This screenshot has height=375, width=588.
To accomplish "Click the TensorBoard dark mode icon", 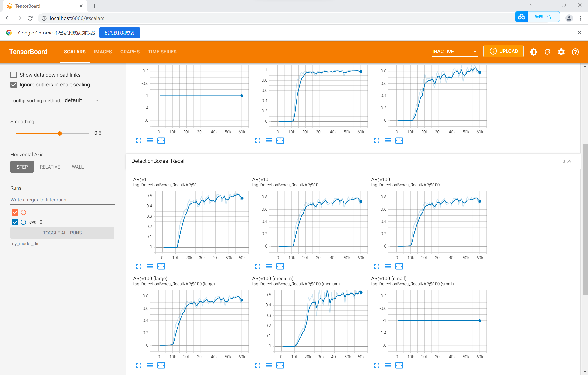I will (533, 52).
